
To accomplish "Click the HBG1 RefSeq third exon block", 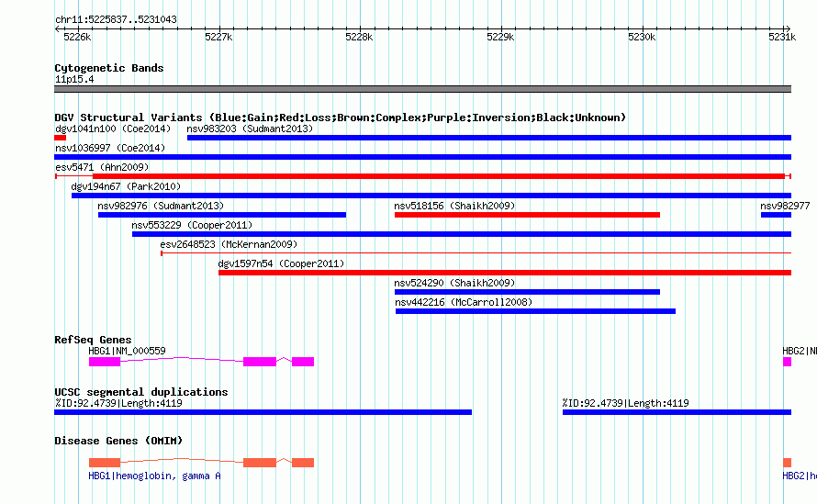I will point(303,362).
